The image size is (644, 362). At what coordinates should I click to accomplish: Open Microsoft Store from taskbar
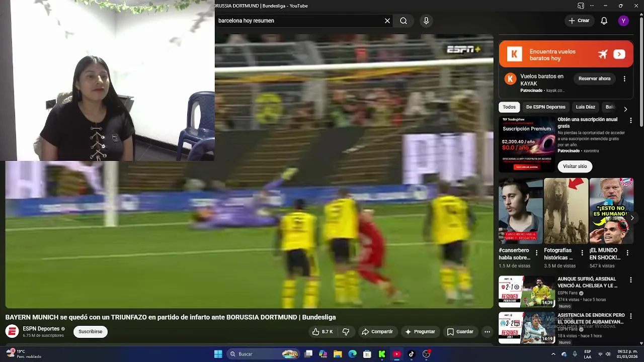click(x=367, y=354)
